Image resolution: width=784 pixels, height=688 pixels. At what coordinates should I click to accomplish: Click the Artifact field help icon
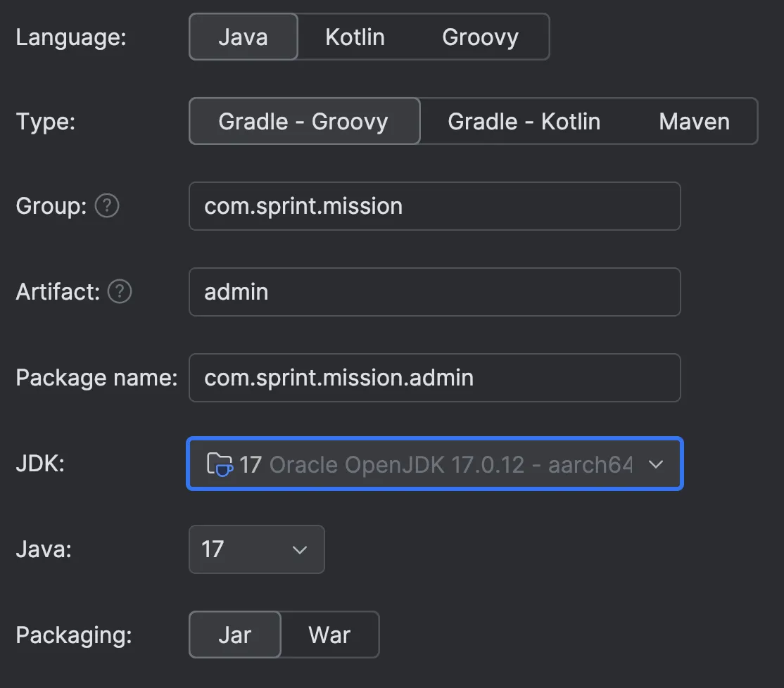point(120,291)
